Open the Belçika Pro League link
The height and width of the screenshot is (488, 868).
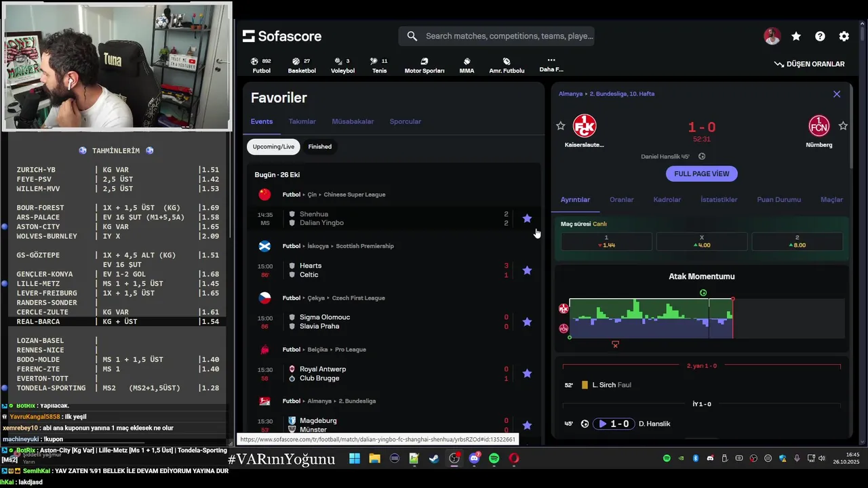(x=350, y=350)
